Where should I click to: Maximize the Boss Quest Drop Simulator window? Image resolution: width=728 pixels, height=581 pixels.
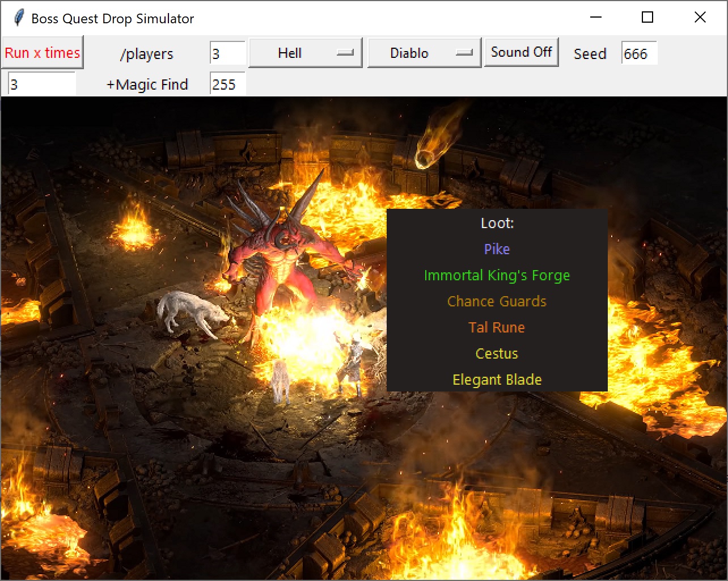[647, 18]
